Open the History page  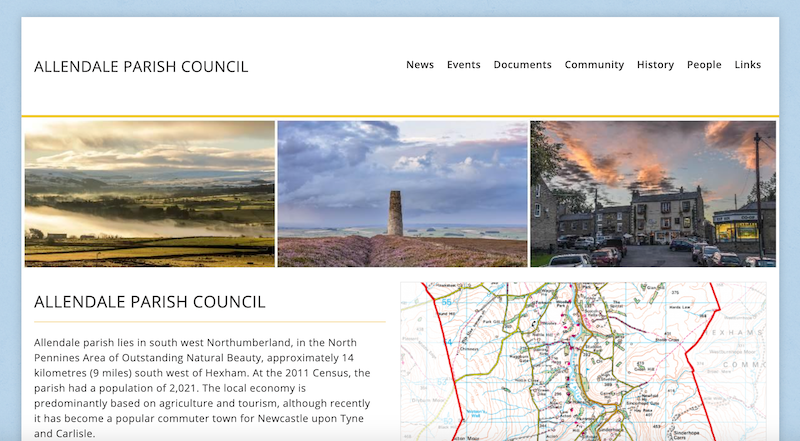(x=655, y=65)
